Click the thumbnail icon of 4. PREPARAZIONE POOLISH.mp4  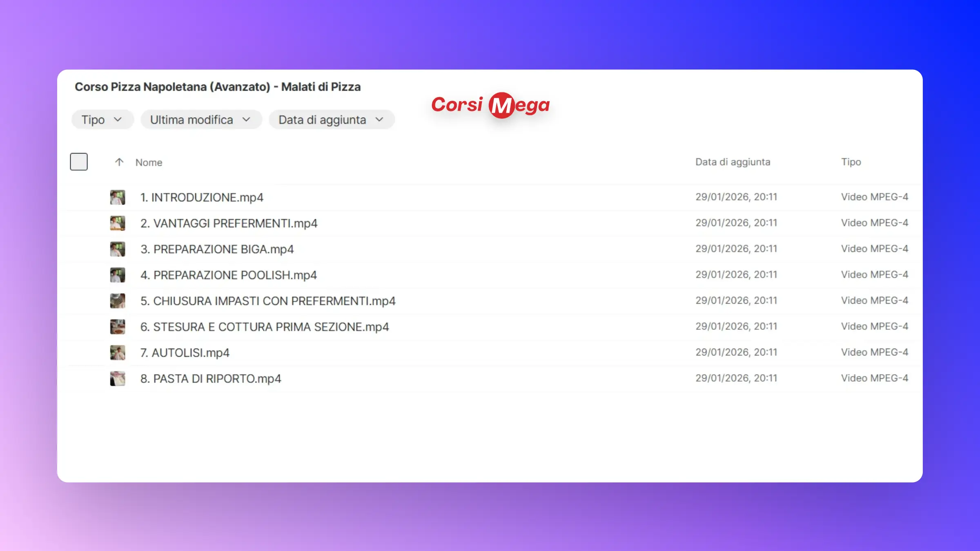click(x=118, y=275)
